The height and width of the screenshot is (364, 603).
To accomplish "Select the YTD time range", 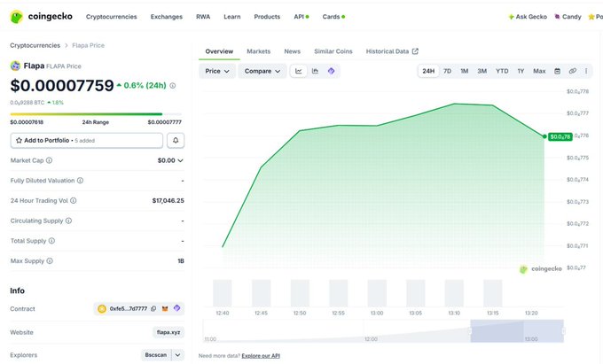I will click(x=502, y=71).
